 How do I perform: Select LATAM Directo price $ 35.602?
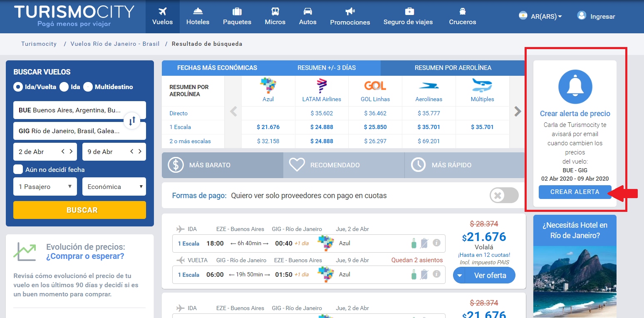322,113
